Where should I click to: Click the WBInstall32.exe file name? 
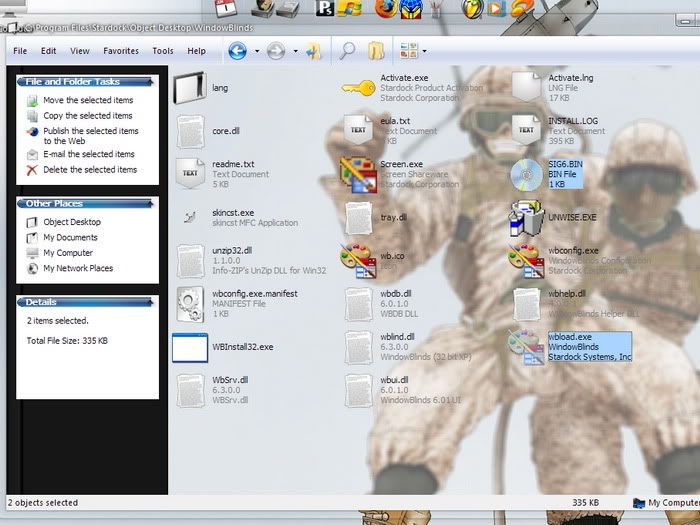pyautogui.click(x=243, y=347)
